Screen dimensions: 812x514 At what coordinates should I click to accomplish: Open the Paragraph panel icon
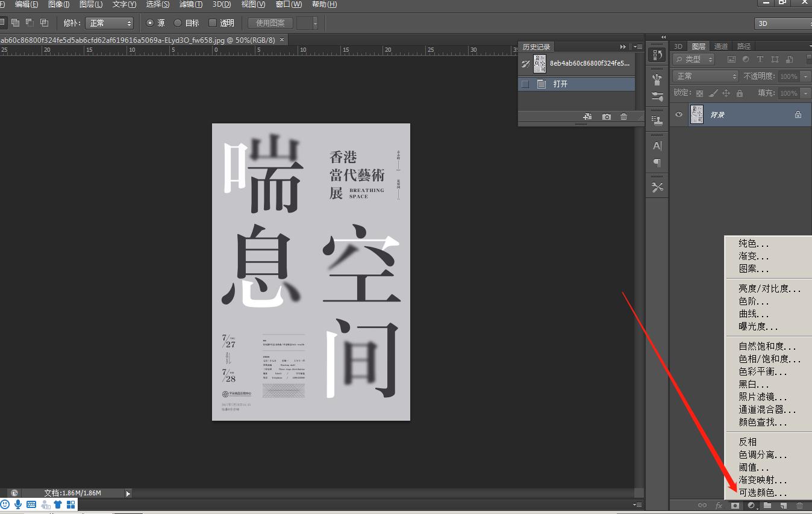657,163
